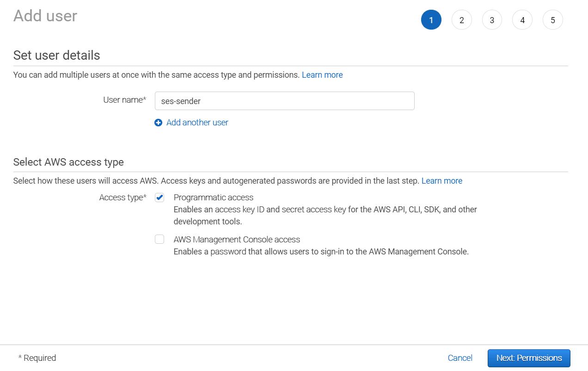This screenshot has height=371, width=588.
Task: Open step 4 in the progress indicator
Action: click(x=522, y=20)
